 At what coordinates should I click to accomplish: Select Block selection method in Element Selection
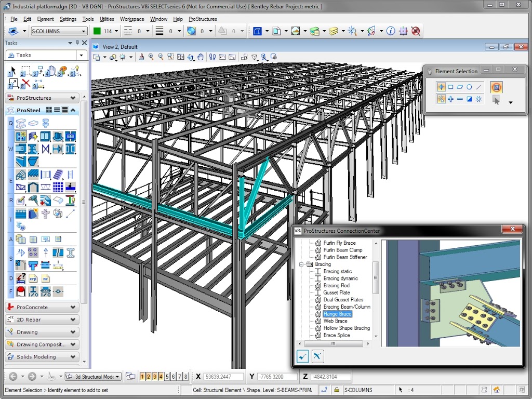click(450, 87)
